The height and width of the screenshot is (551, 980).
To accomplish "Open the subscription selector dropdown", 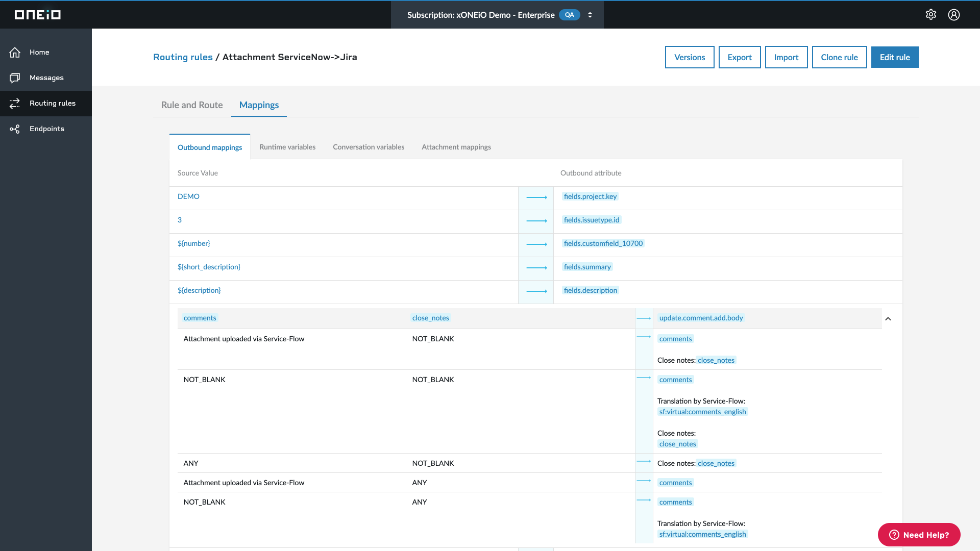I will 497,15.
